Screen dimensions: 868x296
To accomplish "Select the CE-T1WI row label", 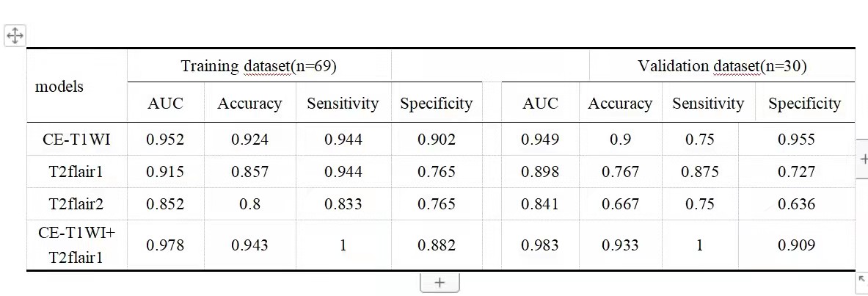I will pyautogui.click(x=77, y=140).
